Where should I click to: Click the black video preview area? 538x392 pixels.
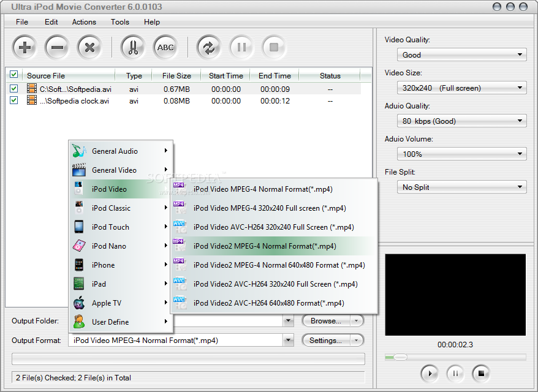point(455,295)
